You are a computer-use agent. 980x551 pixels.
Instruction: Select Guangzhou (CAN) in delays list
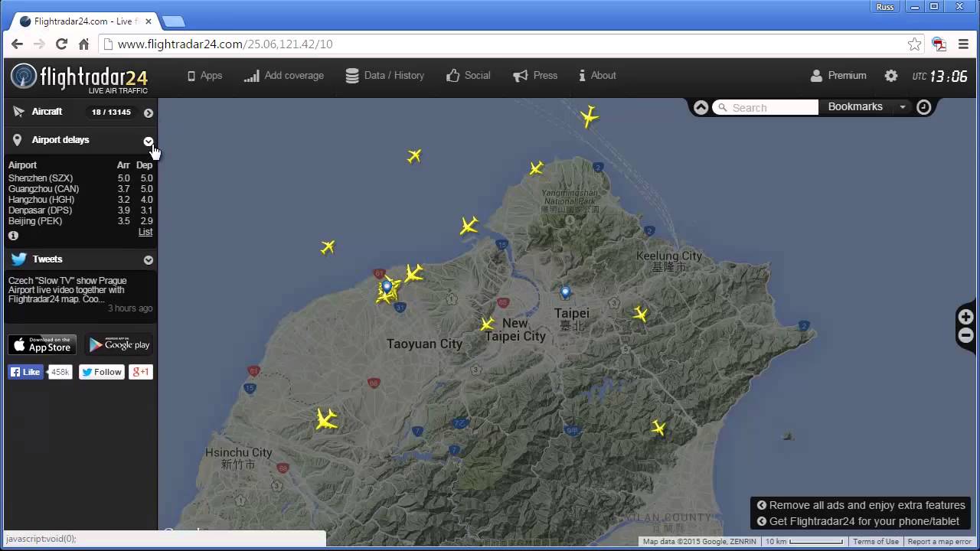point(80,189)
